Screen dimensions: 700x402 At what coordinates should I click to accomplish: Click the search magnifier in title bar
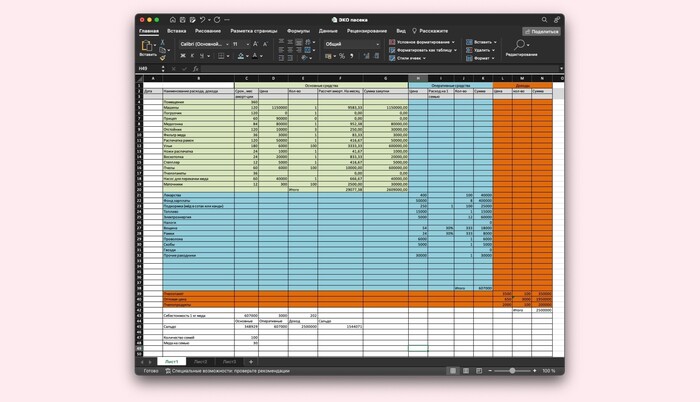point(543,19)
